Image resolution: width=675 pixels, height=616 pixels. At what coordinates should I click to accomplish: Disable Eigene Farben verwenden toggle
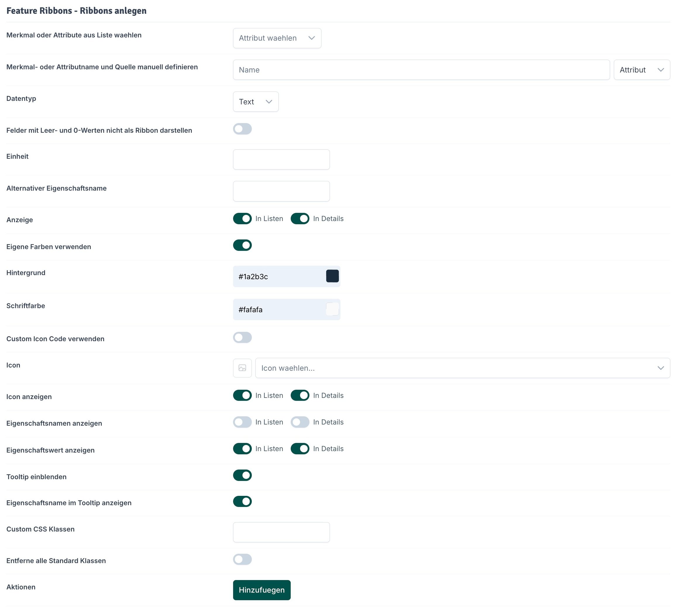coord(242,245)
